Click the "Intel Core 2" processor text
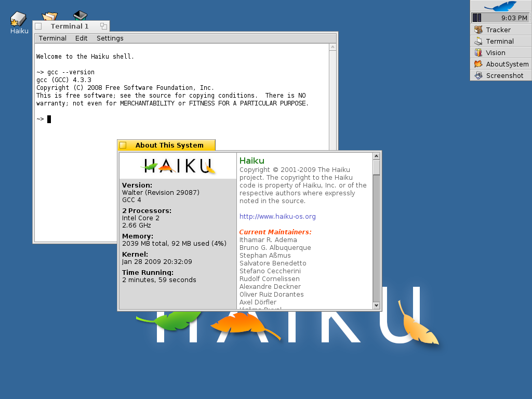This screenshot has width=532, height=399. [141, 218]
